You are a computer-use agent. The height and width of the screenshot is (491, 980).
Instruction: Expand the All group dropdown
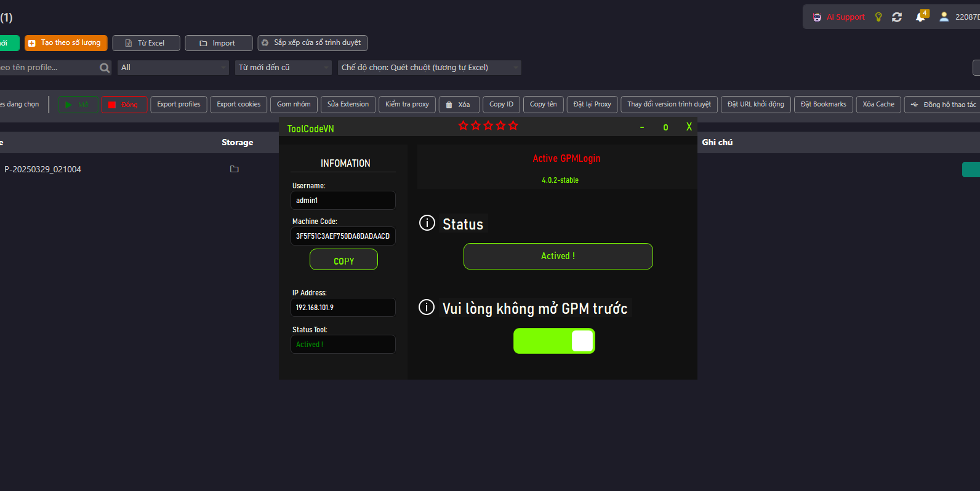click(173, 68)
